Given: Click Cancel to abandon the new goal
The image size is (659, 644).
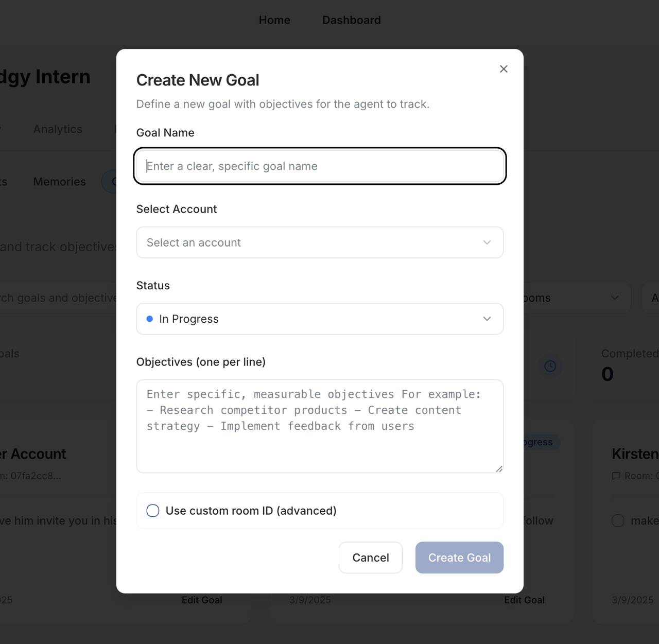Looking at the screenshot, I should coord(370,558).
